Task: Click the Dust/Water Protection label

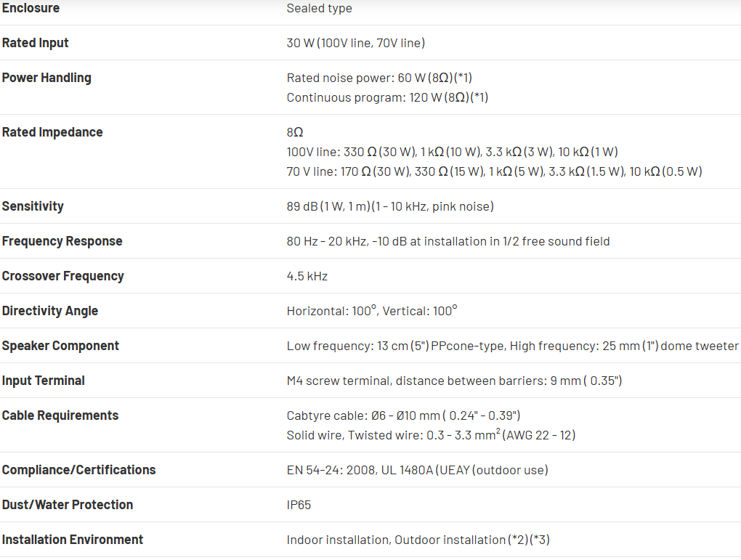Action: click(68, 505)
